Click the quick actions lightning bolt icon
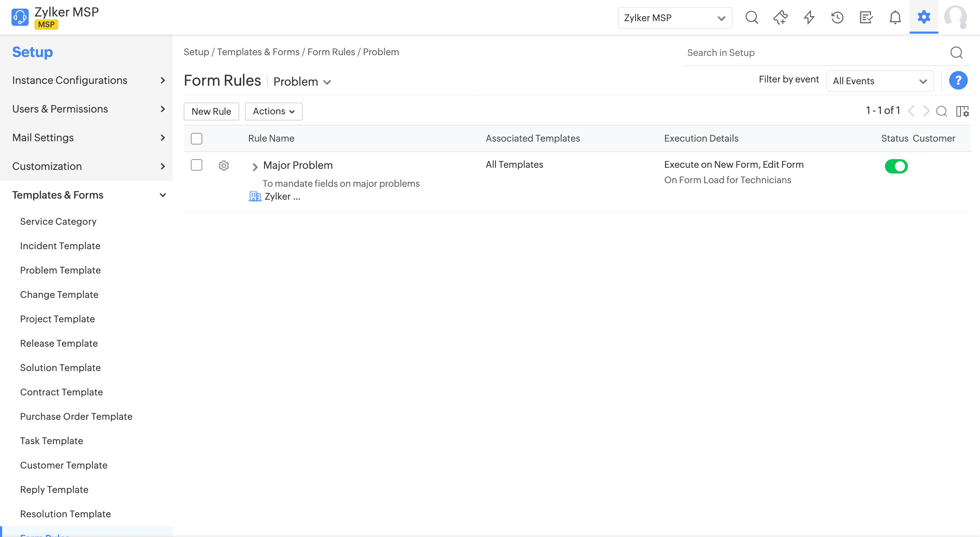This screenshot has width=980, height=537. (x=809, y=18)
